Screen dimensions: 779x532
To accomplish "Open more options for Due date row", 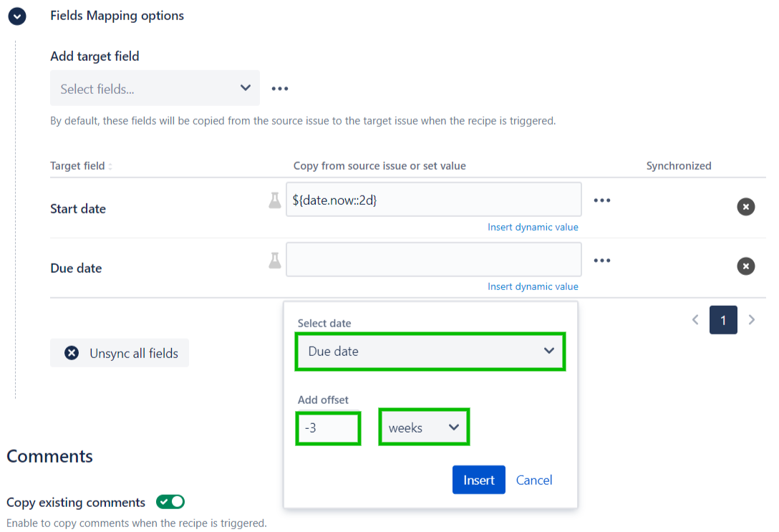I will coord(602,261).
